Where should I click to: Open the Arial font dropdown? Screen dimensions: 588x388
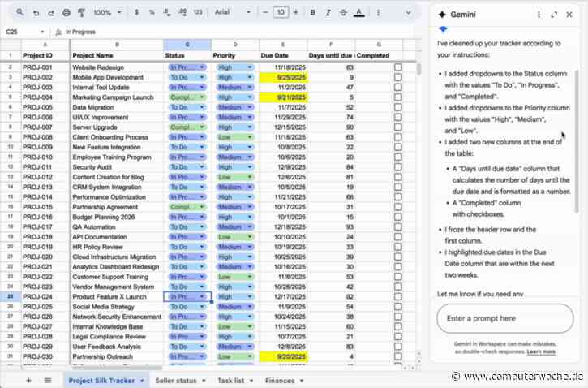click(x=233, y=12)
